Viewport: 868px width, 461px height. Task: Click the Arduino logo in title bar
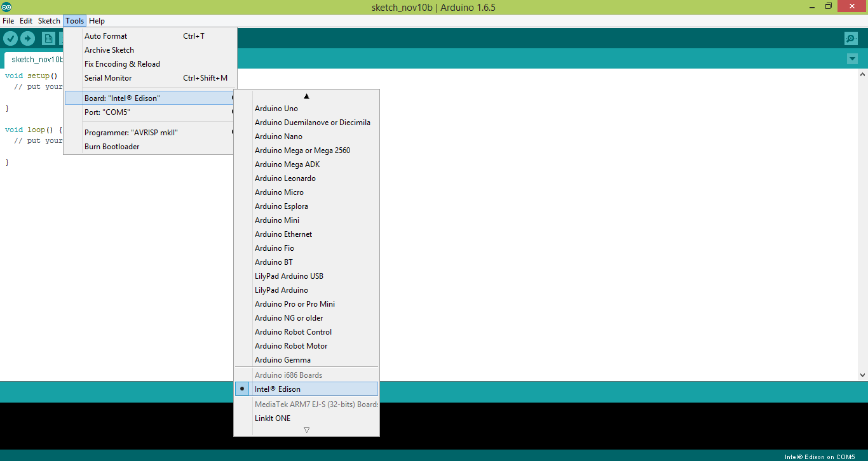tap(6, 7)
